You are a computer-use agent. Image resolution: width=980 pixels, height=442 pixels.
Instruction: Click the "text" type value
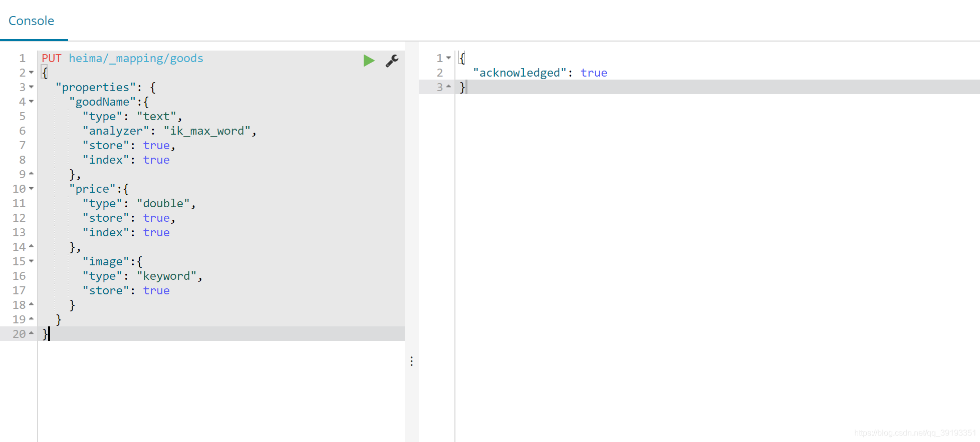[156, 116]
